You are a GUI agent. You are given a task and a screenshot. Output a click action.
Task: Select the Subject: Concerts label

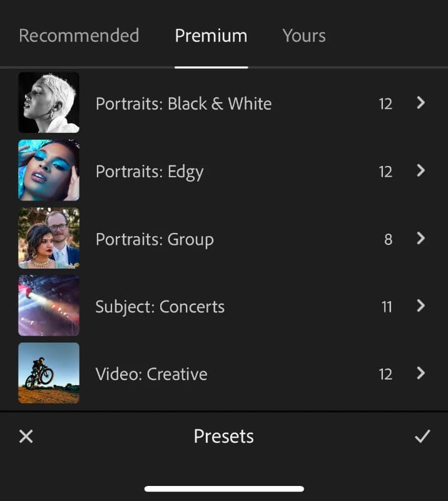click(160, 307)
